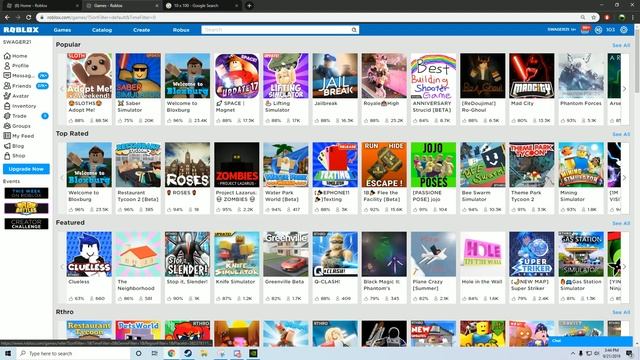
Task: Open the Chat bar at the bottom right
Action: tap(589, 341)
